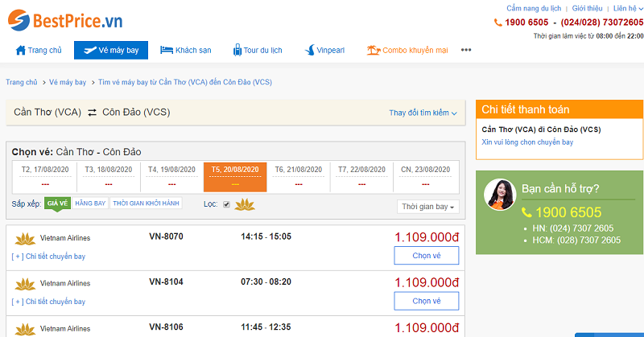Click the Vietnam Airlines lotus filter icon
644x337 pixels.
click(x=245, y=204)
